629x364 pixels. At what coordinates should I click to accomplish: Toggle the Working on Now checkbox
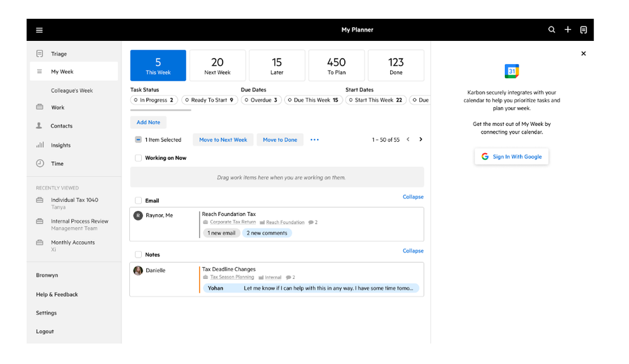[x=138, y=158]
